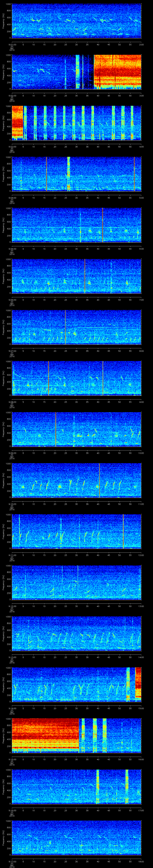Click the 9:02:00 start time label

point(12,96)
